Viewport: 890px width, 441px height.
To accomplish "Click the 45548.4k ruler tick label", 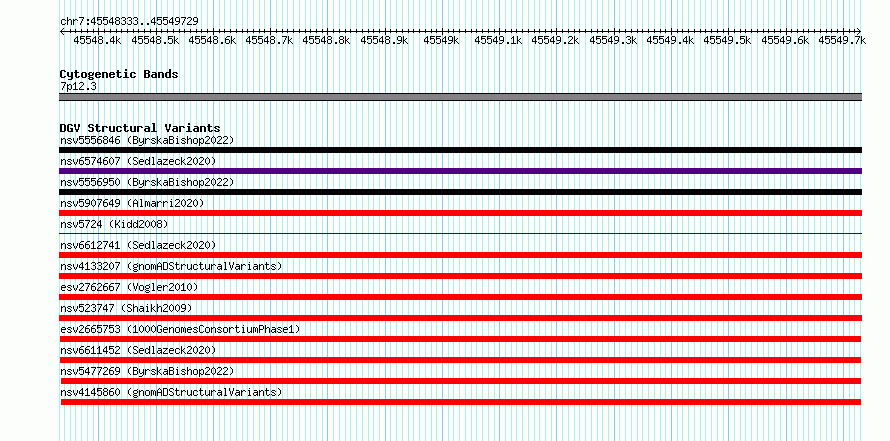I will (98, 40).
